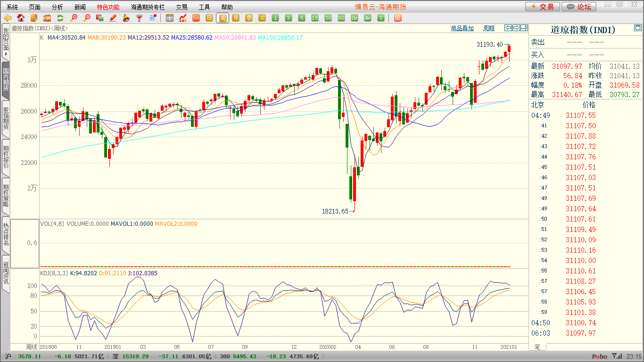Image resolution: width=644 pixels, height=362 pixels.
Task: Open the 交易 menu in menu bar
Action: [x=182, y=7]
